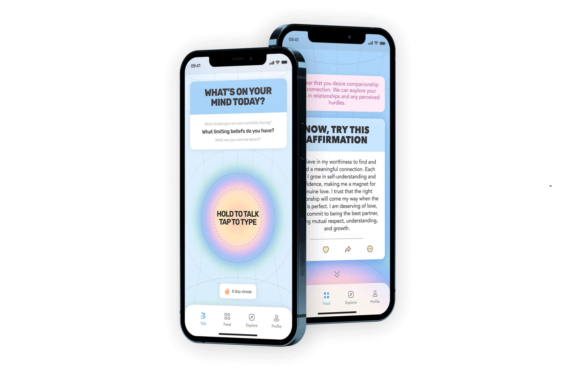The image size is (588, 374).
Task: Open the Explore tab icon
Action: click(x=251, y=317)
